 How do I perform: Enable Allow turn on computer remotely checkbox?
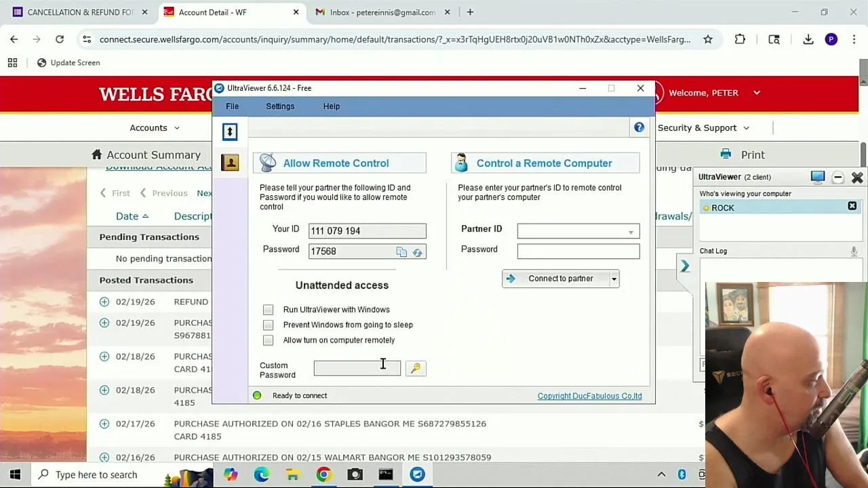point(269,340)
